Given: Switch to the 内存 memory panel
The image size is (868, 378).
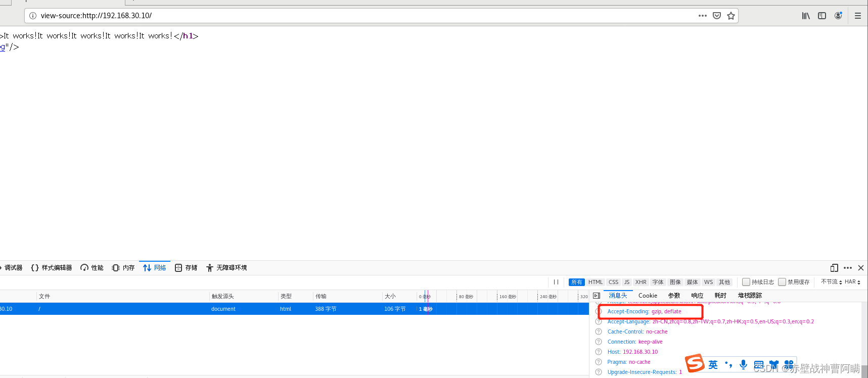Looking at the screenshot, I should tap(123, 268).
